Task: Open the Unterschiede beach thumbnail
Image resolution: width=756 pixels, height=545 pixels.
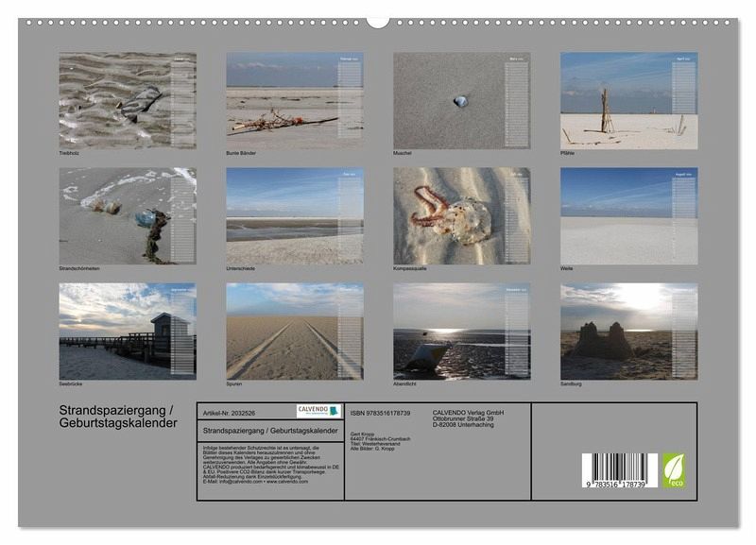Action: [x=295, y=216]
